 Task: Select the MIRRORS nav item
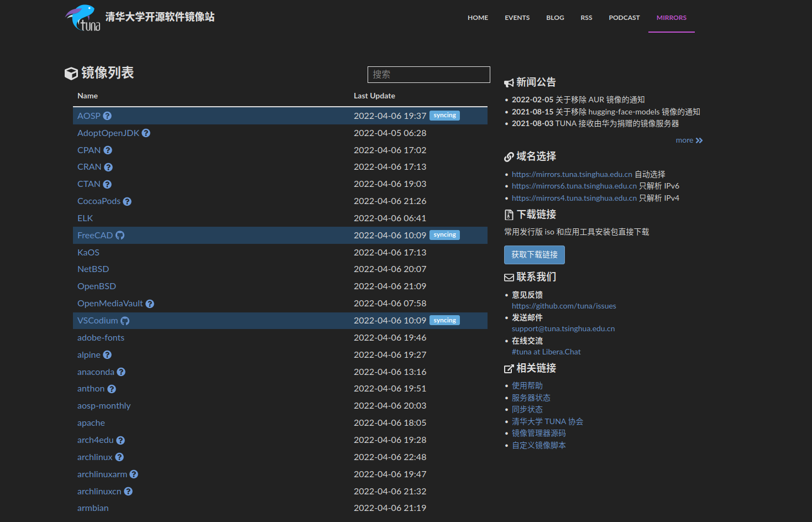(x=672, y=18)
